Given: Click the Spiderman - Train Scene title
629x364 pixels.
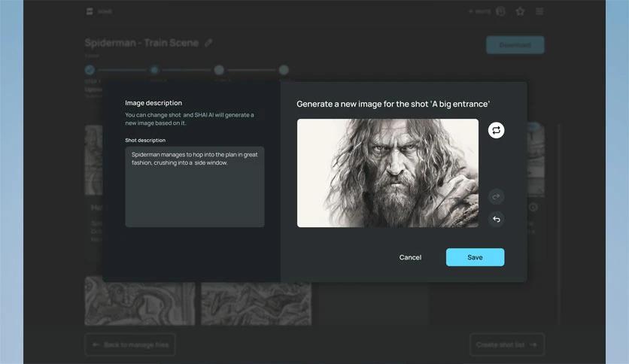Looking at the screenshot, I should tap(141, 43).
